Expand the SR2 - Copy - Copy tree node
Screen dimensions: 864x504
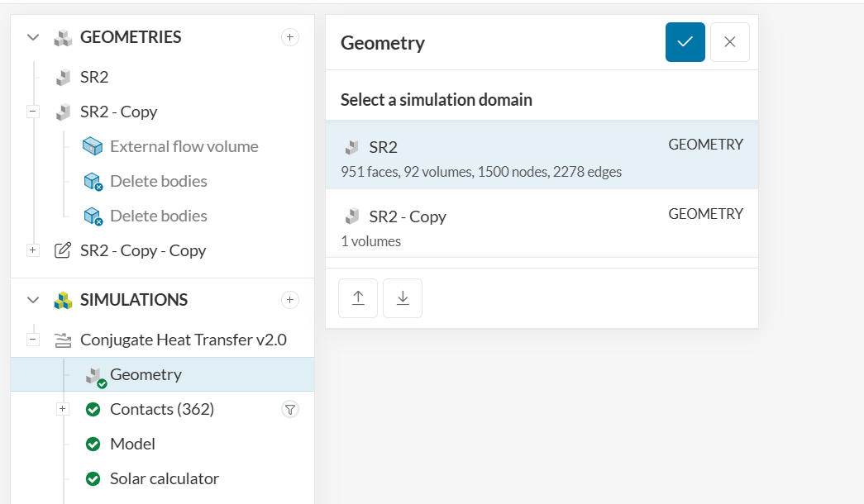(x=33, y=250)
